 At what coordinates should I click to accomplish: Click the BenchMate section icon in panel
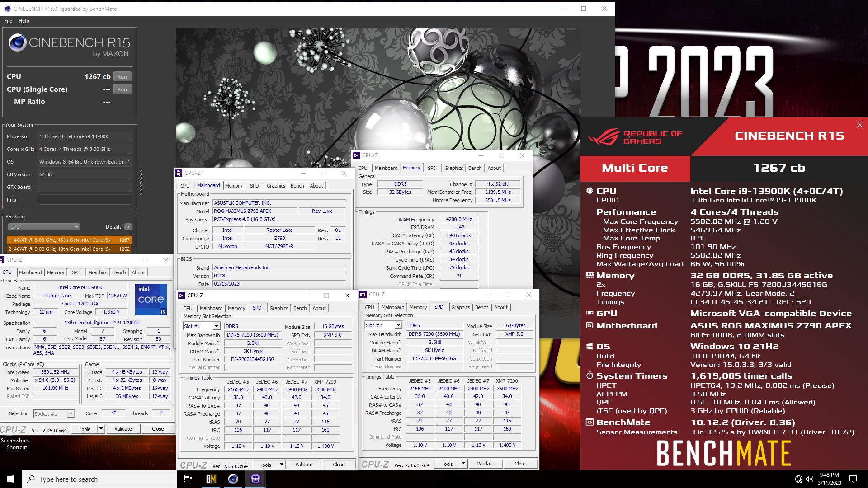(590, 422)
